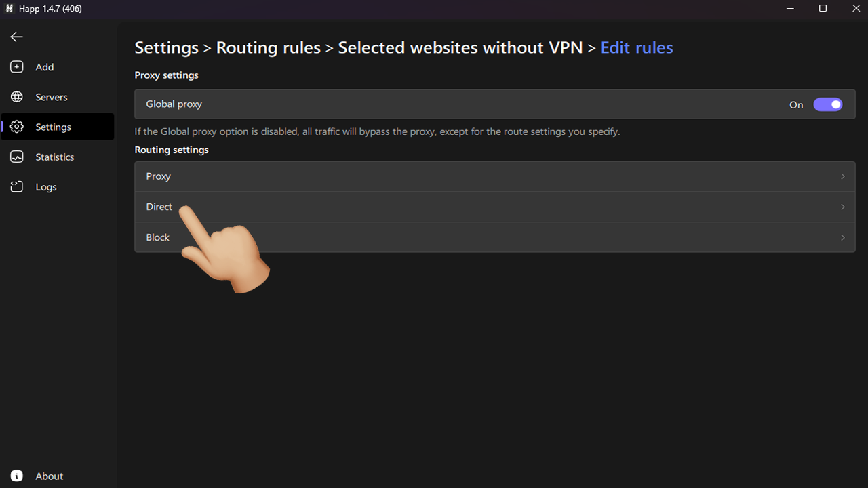Disable the Global proxy switch

(828, 104)
